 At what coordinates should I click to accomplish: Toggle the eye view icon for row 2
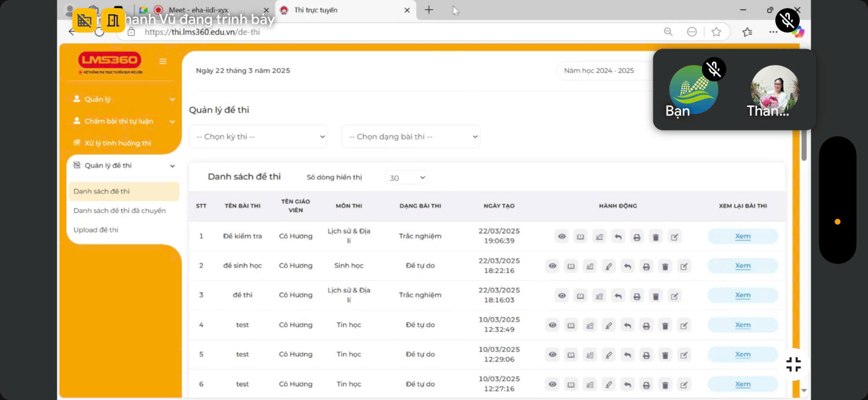click(552, 266)
